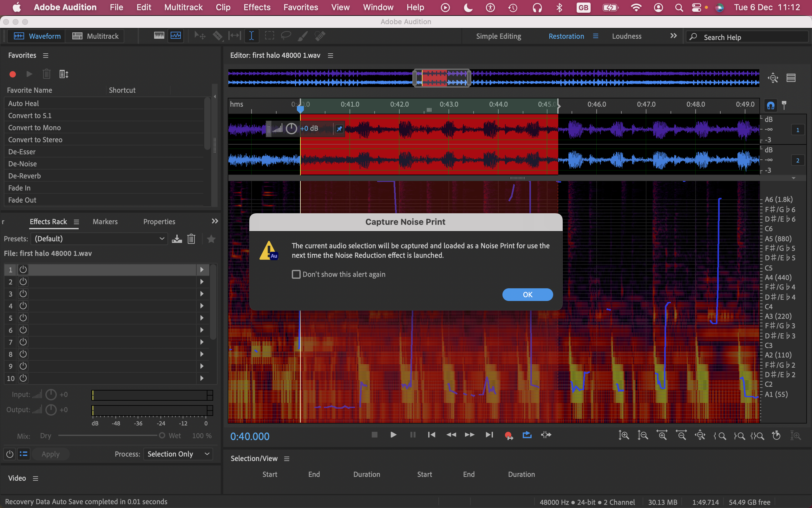This screenshot has width=812, height=508.
Task: Expand effect slot 10 arrow menu
Action: (x=202, y=378)
